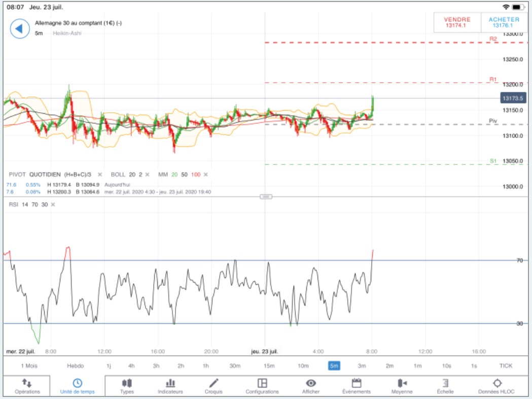Viewport: 532px width, 399px height.
Task: Select the Unité de temps tool
Action: point(78,386)
